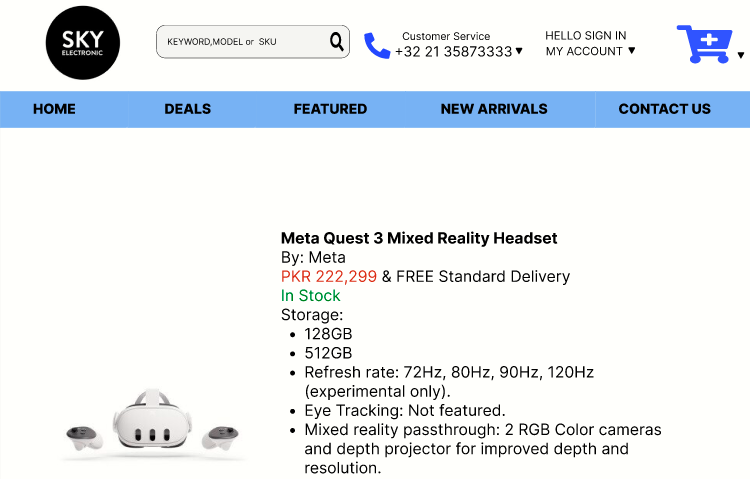Open the Meta Quest 3 product image
The image size is (750, 479).
coord(153,424)
